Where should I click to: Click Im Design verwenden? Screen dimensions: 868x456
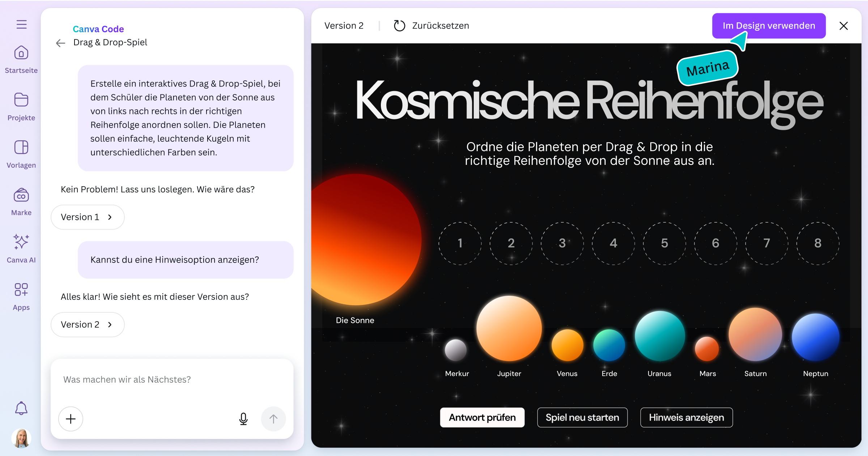[769, 26]
